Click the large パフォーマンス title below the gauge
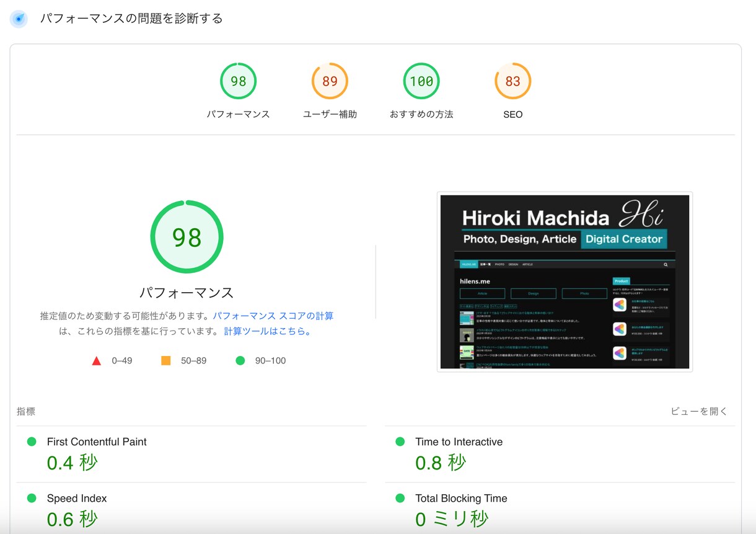Viewport: 756px width, 534px height. (x=187, y=293)
